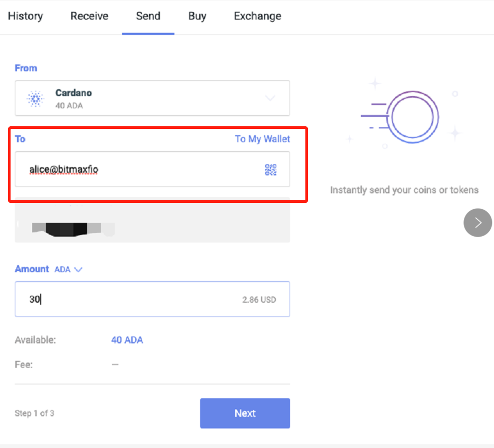
Task: Use the available 40 ADA balance link
Action: coord(127,340)
